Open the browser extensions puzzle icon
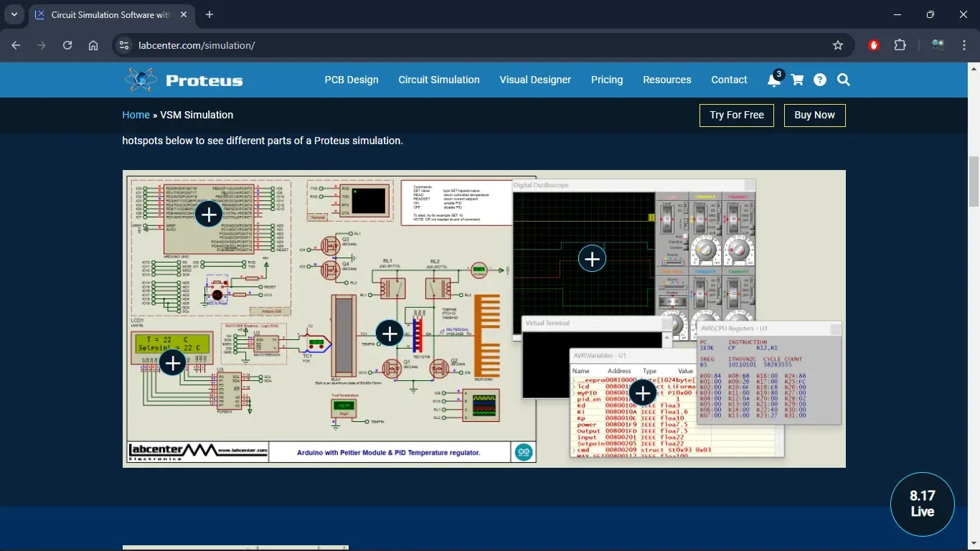The height and width of the screenshot is (551, 980). [x=900, y=45]
